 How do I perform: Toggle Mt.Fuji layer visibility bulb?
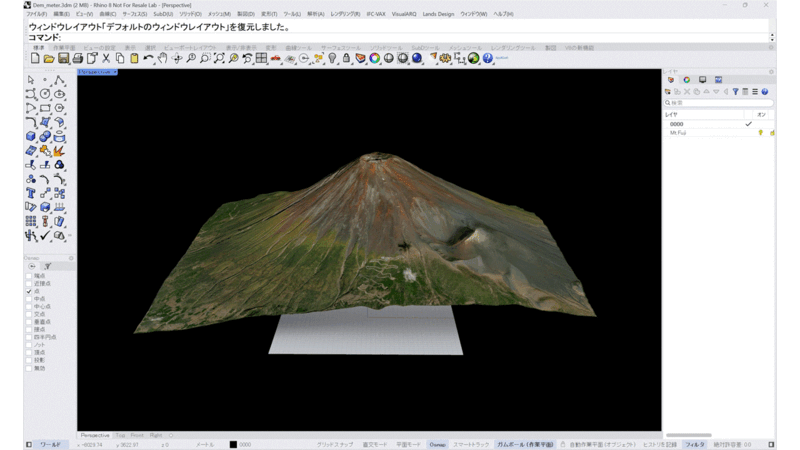coord(760,133)
